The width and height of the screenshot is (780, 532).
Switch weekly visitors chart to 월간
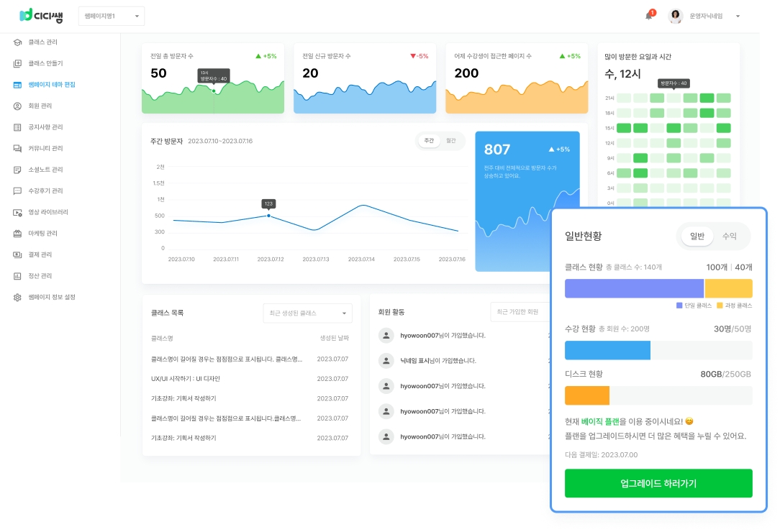pos(451,141)
